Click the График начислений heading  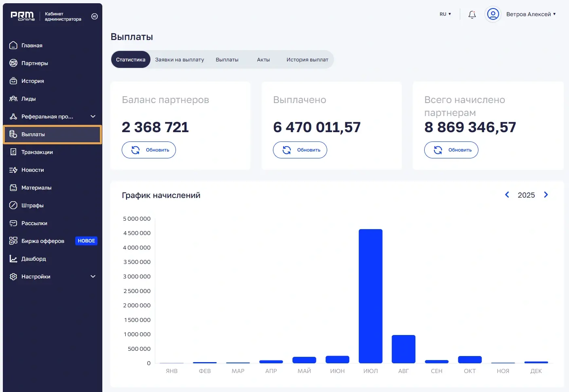pyautogui.click(x=161, y=195)
